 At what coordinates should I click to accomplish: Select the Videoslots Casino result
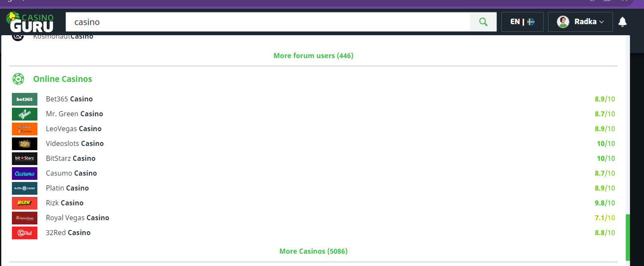[x=75, y=144]
